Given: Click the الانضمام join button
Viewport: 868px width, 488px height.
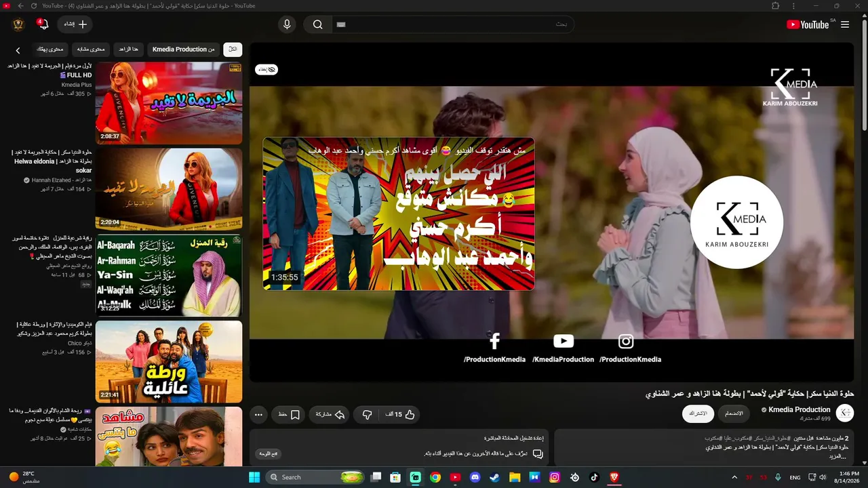Looking at the screenshot, I should pos(734,413).
